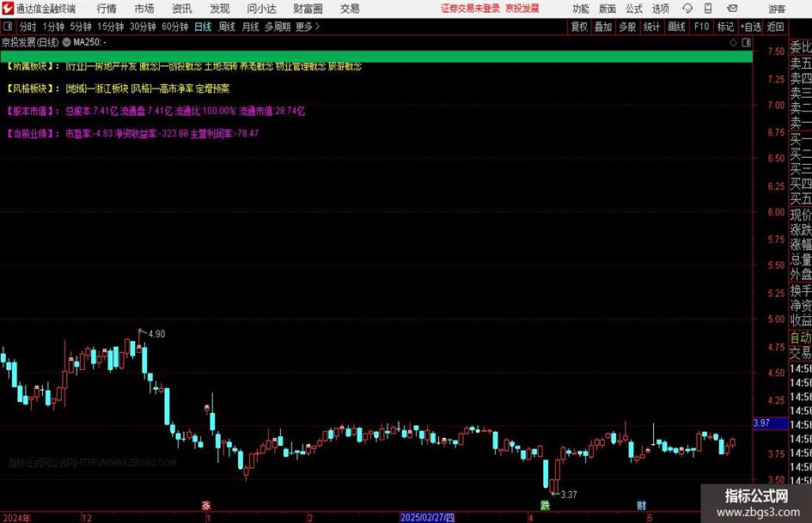Click the 2024年 label on the time axis
Image resolution: width=812 pixels, height=523 pixels.
(x=16, y=518)
